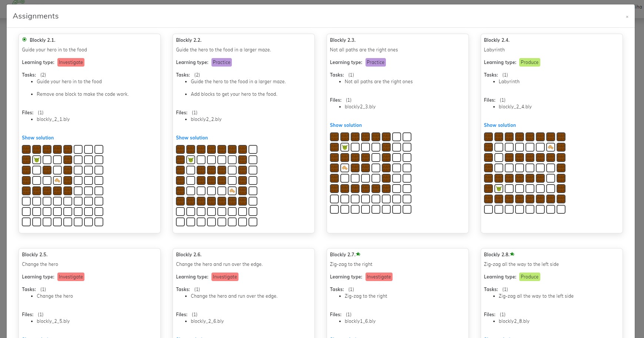644x338 pixels.
Task: Reveal the Blockly 2.3 solution
Action: pos(346,125)
